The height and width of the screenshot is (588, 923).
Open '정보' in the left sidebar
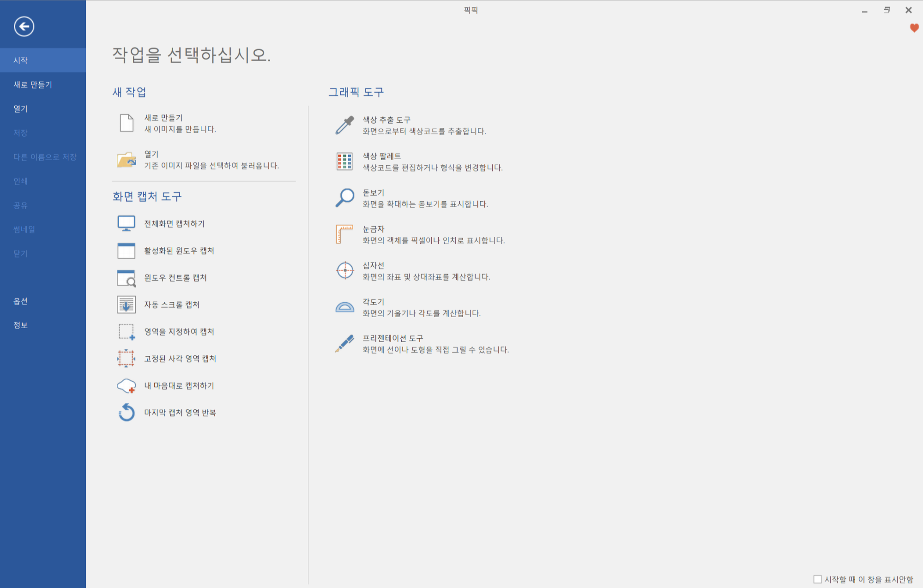(21, 325)
